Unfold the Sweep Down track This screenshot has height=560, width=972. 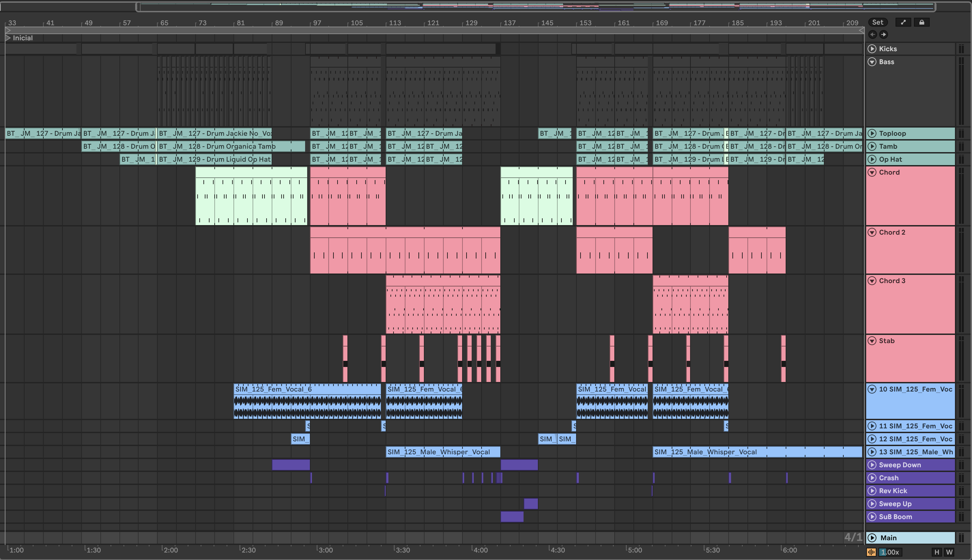point(872,465)
